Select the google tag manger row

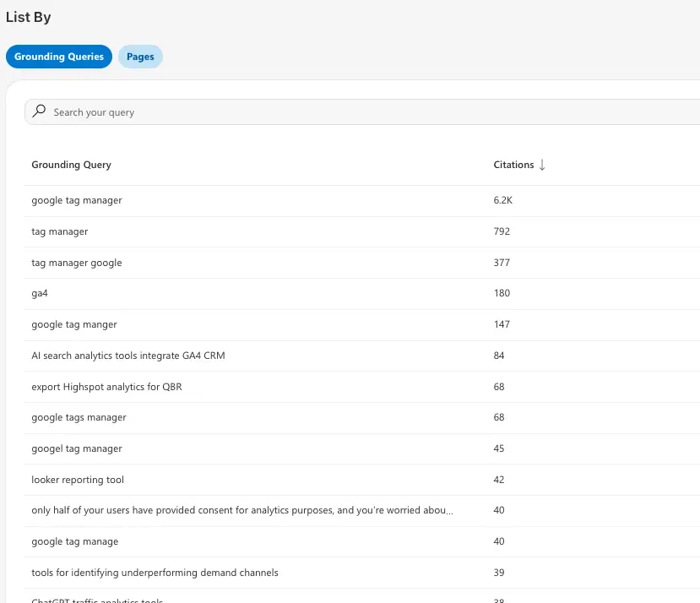pos(75,324)
